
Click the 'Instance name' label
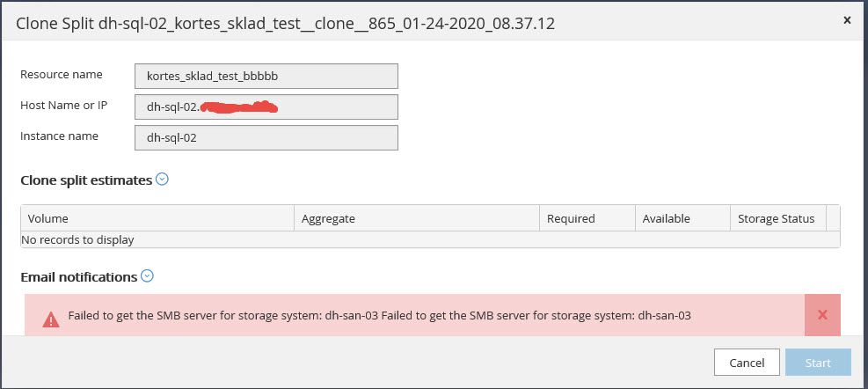click(x=60, y=136)
